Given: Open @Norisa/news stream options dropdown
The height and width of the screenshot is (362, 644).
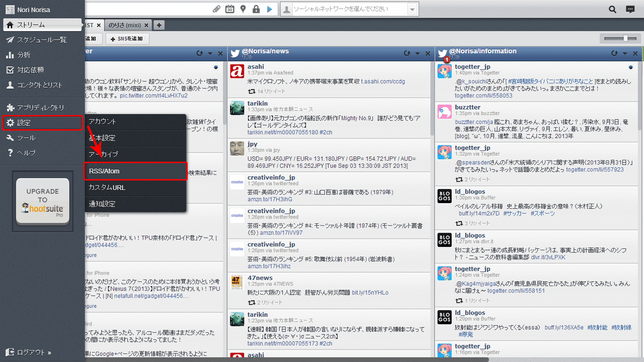Looking at the screenshot, I should coord(418,53).
